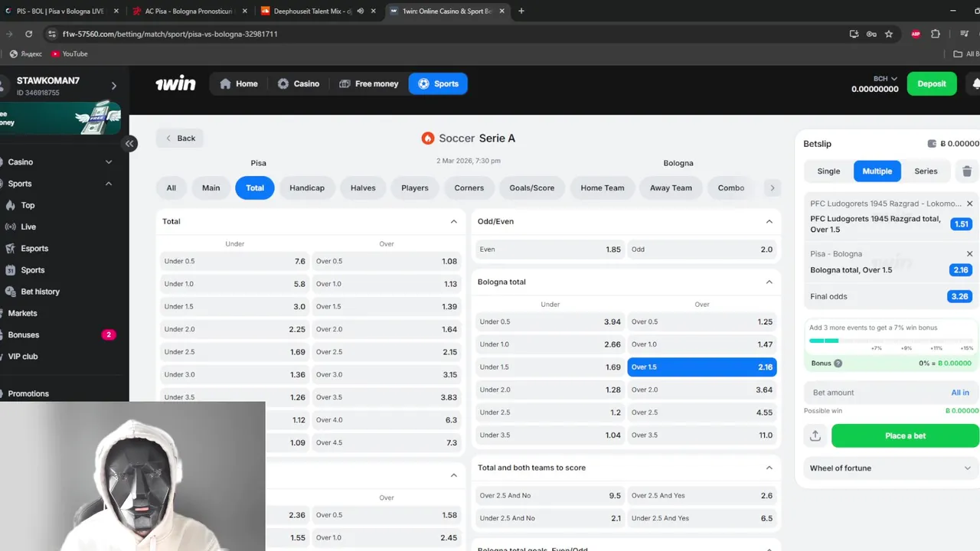Open the Top sidebar item
The width and height of the screenshot is (980, 551).
(28, 205)
